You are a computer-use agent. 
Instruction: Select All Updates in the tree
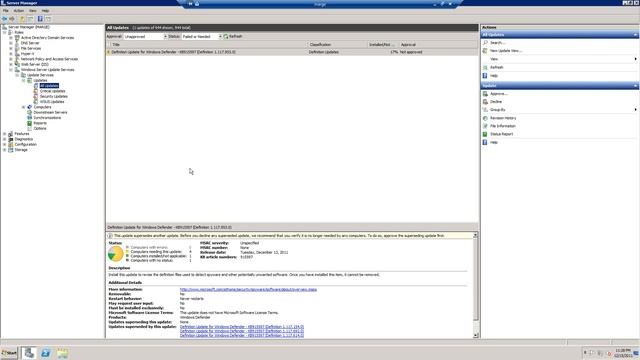coord(49,86)
